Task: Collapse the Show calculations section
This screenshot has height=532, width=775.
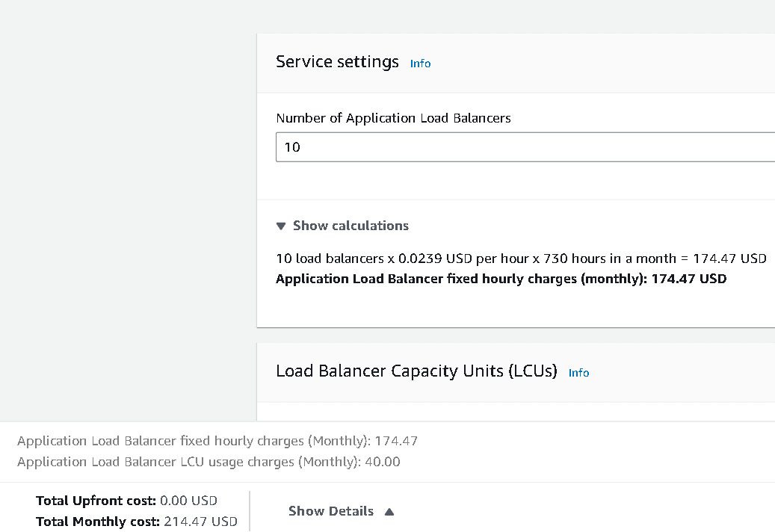Action: click(342, 226)
